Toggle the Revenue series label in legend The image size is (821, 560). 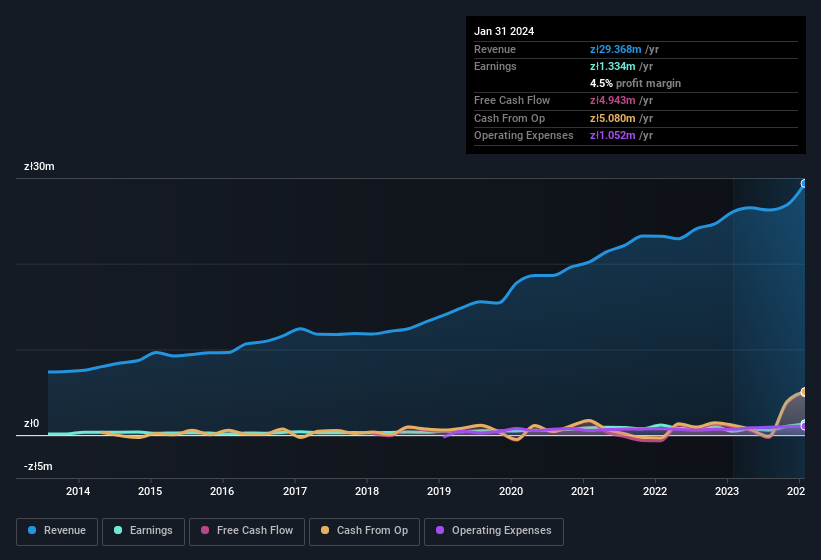[63, 530]
